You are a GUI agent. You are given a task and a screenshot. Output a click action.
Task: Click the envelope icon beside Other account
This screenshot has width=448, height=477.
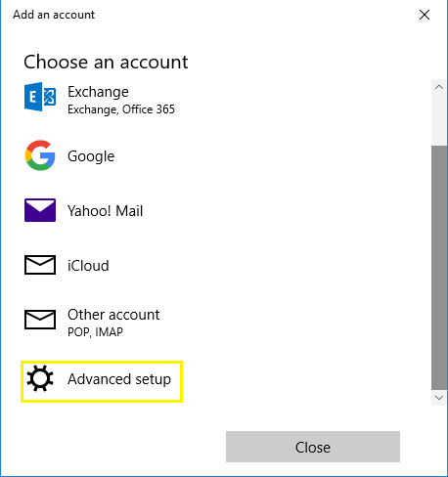[x=40, y=320]
